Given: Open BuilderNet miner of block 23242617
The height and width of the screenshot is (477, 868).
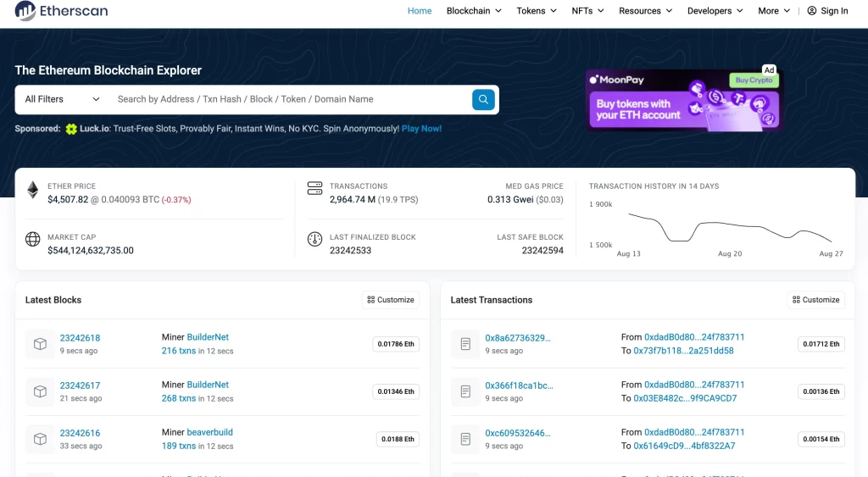Looking at the screenshot, I should tap(208, 385).
